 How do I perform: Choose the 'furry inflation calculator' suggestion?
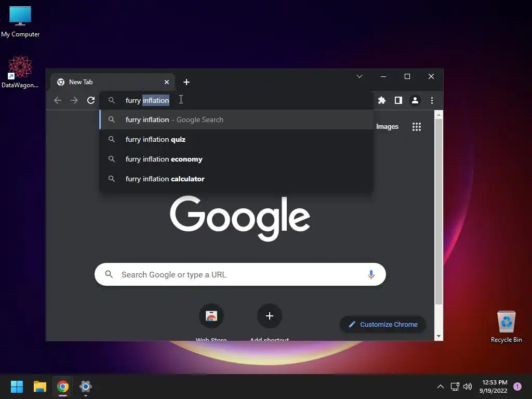236,179
